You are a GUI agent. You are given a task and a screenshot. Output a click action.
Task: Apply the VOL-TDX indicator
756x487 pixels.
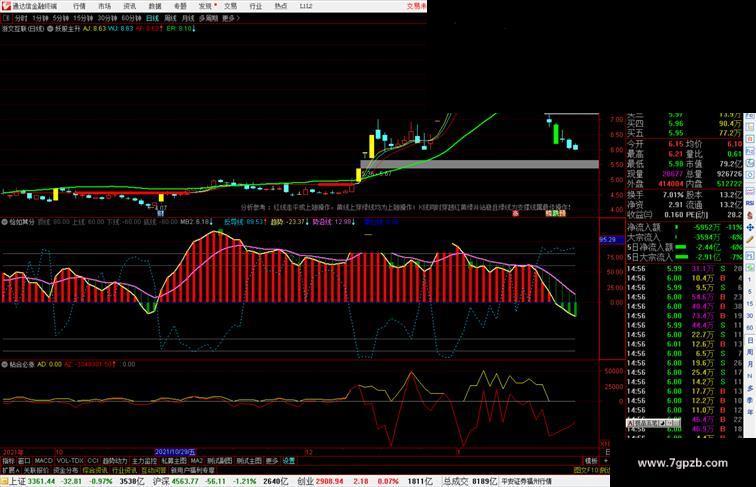70,461
